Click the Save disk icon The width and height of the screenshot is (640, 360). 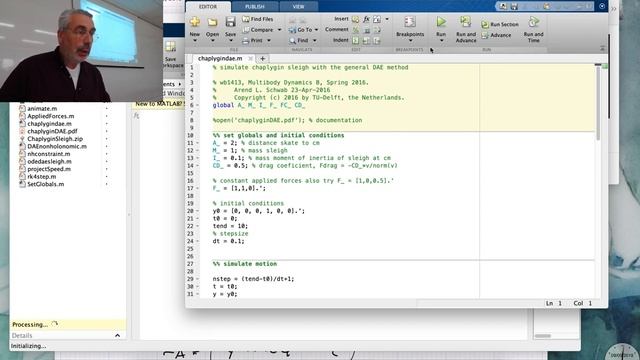230,22
